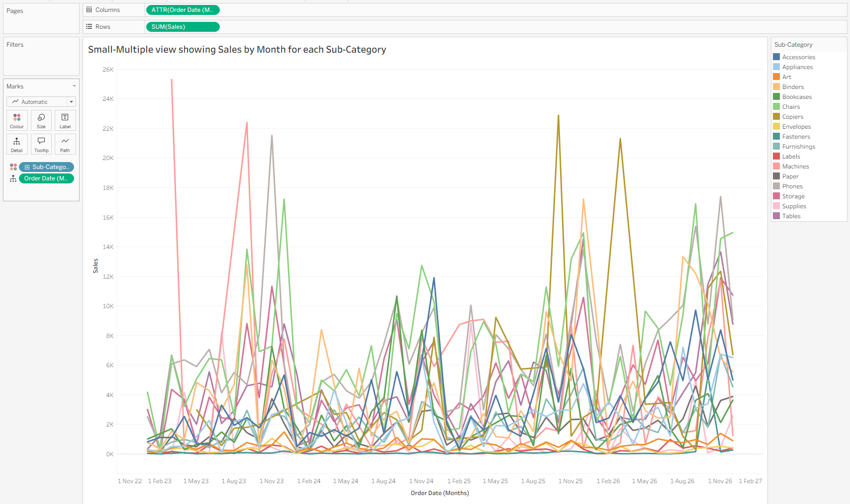
Task: Expand the Sub-Category pill plus sign
Action: (x=27, y=167)
